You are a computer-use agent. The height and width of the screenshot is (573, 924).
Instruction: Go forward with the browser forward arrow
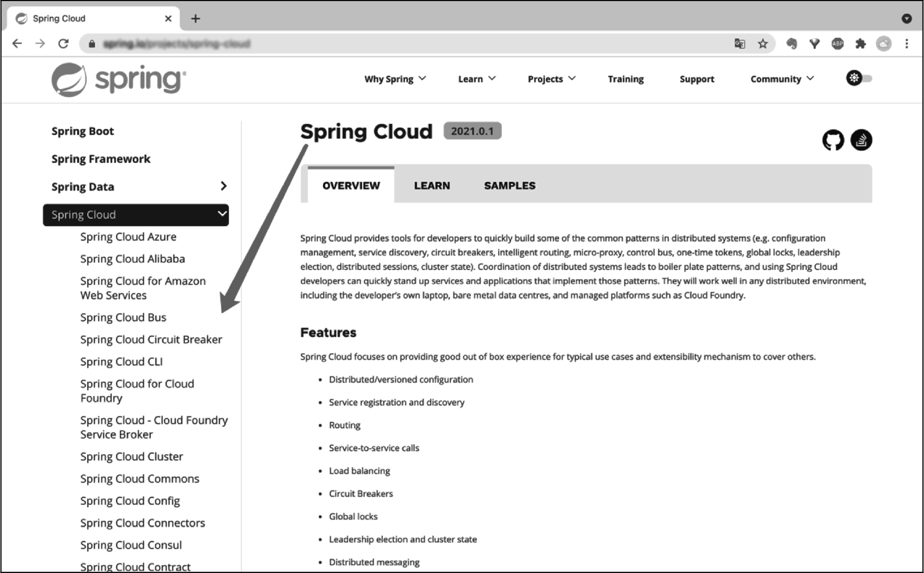click(x=40, y=44)
